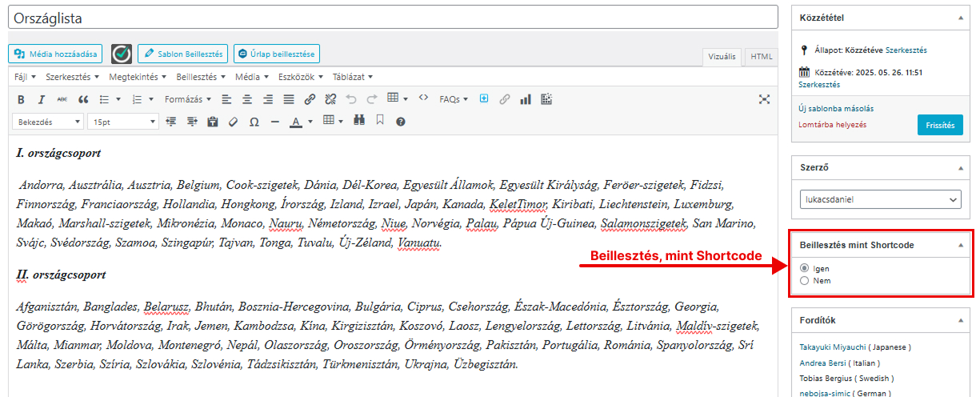
Task: Click the Média hozzáadása button
Action: (x=55, y=54)
